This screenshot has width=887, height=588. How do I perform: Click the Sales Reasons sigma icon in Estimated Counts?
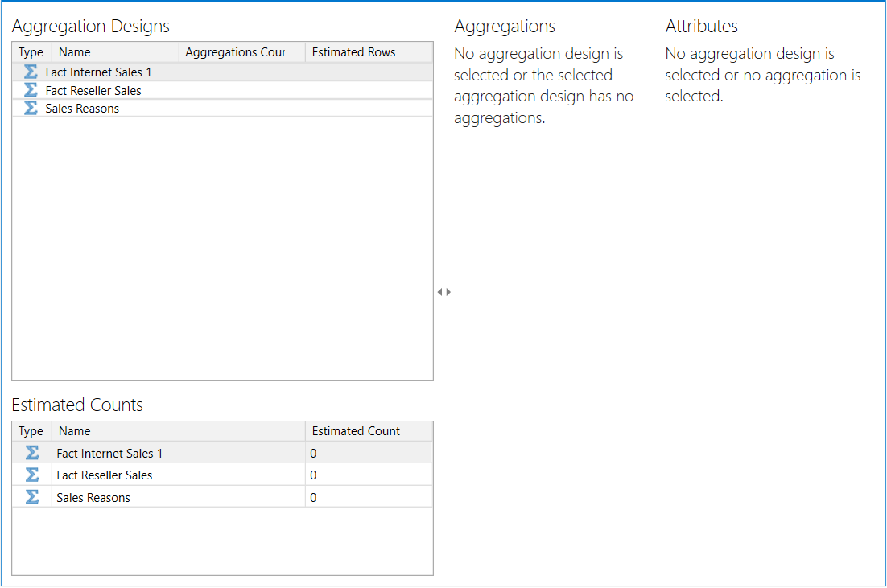pos(31,497)
